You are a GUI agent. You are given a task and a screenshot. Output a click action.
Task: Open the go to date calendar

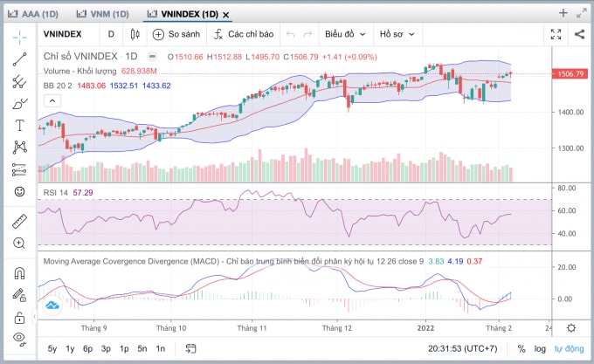(x=190, y=348)
